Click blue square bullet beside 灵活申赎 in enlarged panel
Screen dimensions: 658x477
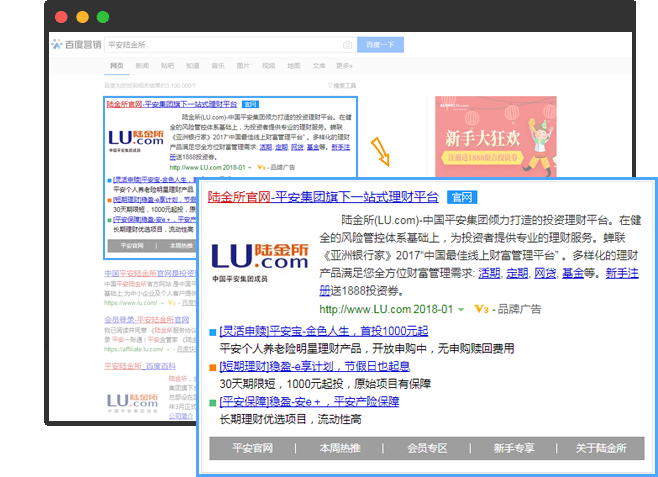(212, 332)
